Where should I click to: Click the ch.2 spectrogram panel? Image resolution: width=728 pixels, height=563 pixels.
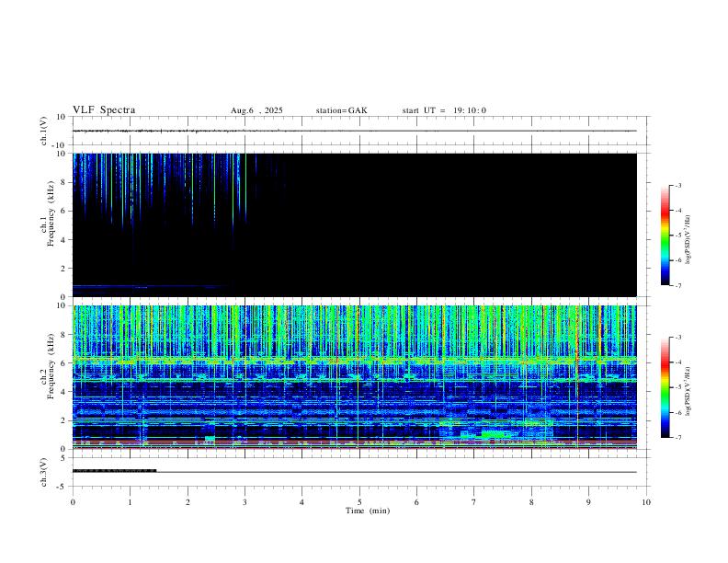pos(355,377)
